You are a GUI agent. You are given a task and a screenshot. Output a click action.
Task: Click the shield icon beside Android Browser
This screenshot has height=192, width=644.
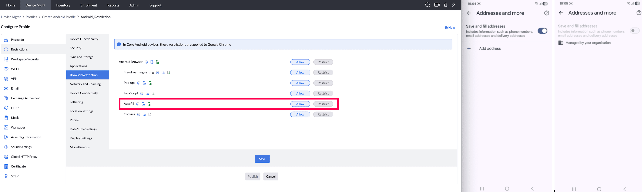[x=146, y=62]
